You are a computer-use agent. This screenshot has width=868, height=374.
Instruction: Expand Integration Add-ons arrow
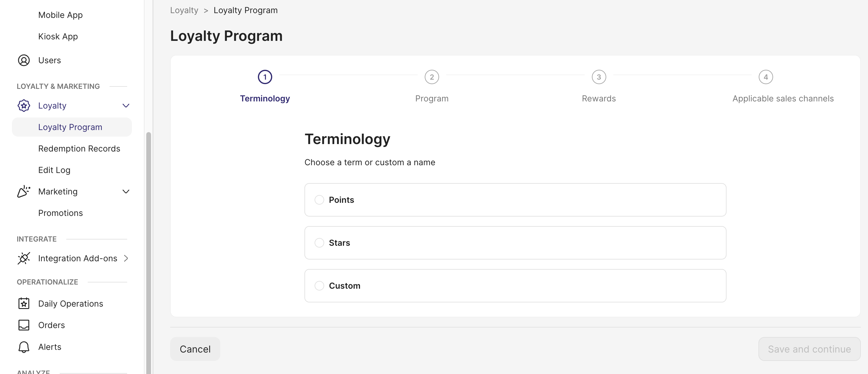point(126,258)
